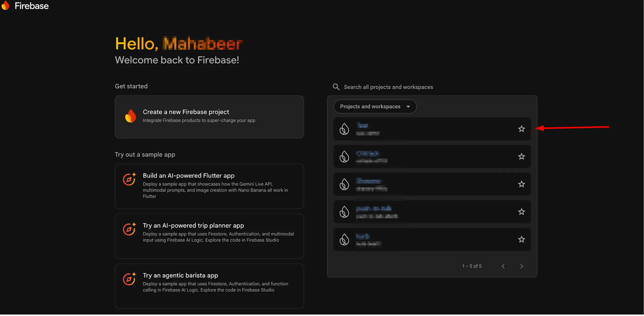644x316 pixels.
Task: Click the previous page arrow in pagination
Action: point(503,266)
